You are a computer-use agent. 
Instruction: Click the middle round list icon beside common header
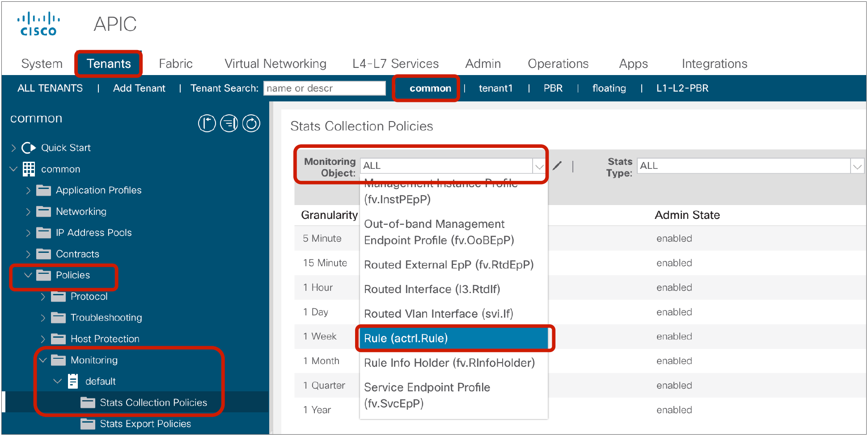point(229,123)
